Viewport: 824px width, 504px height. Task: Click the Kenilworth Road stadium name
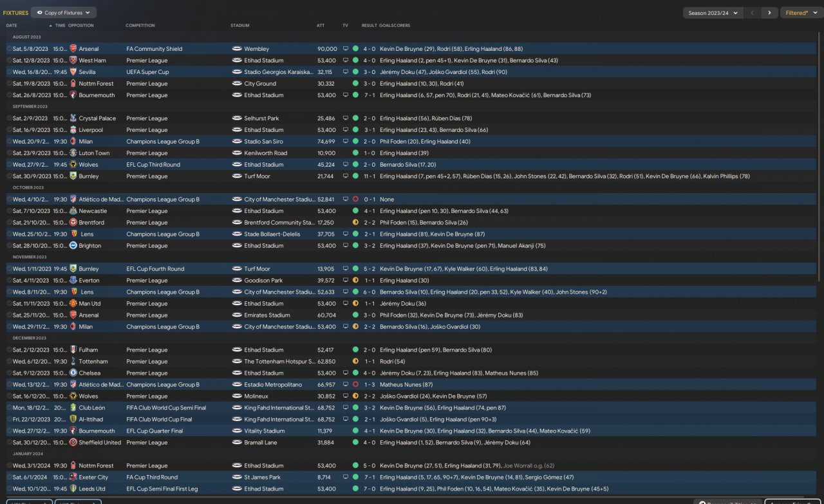266,153
